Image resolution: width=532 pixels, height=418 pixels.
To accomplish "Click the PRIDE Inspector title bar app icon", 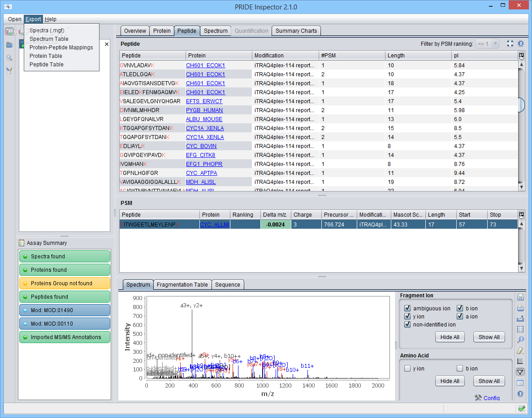I will (x=8, y=6).
